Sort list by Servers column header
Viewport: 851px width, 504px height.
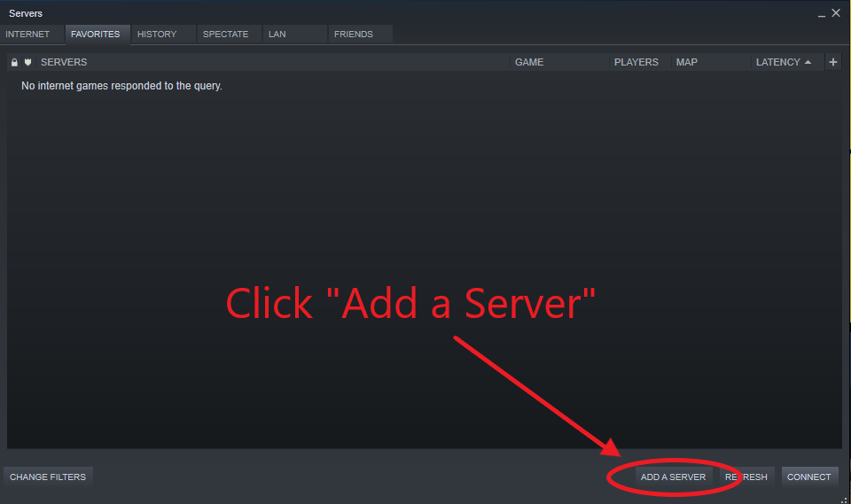273,62
